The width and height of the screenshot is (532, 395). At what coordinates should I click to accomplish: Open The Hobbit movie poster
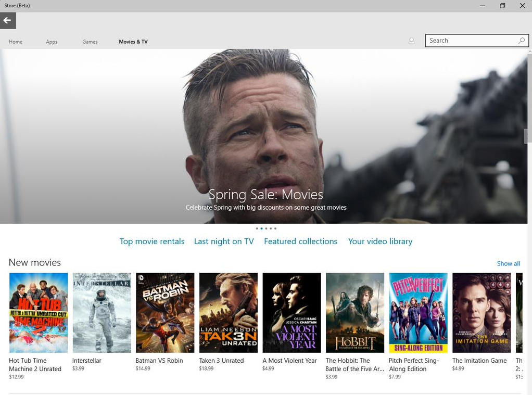[355, 313]
